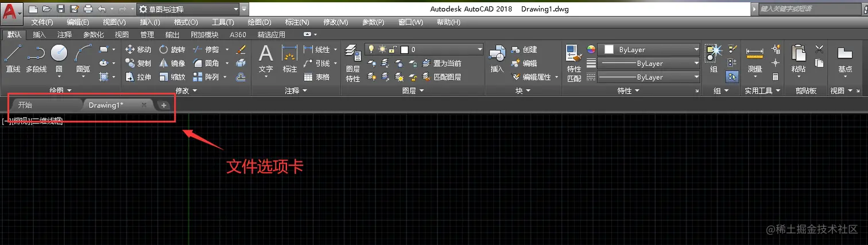The height and width of the screenshot is (245, 868).
Task: Open the Help (帮助) menu
Action: pos(448,22)
